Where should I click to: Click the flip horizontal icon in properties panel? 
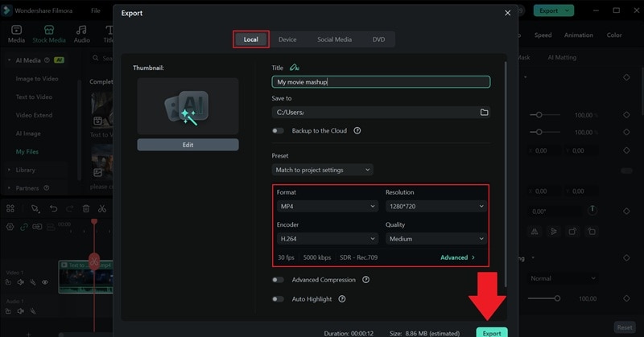click(x=535, y=232)
